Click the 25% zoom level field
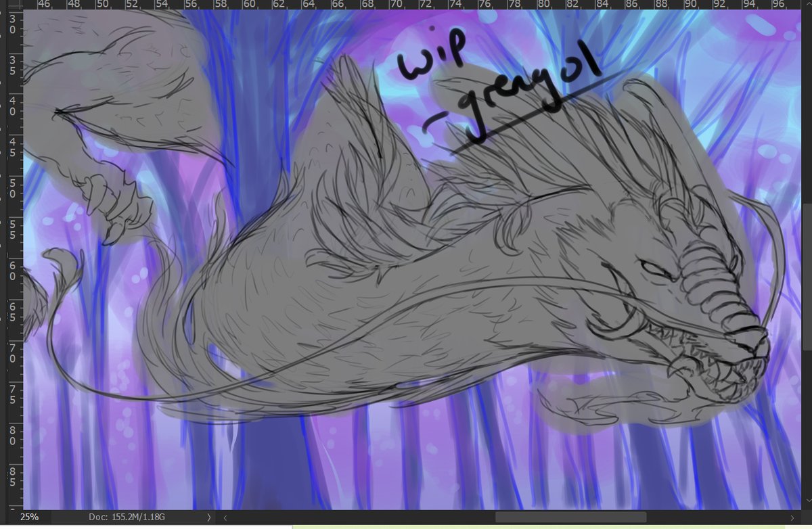The height and width of the screenshot is (529, 812). point(28,517)
